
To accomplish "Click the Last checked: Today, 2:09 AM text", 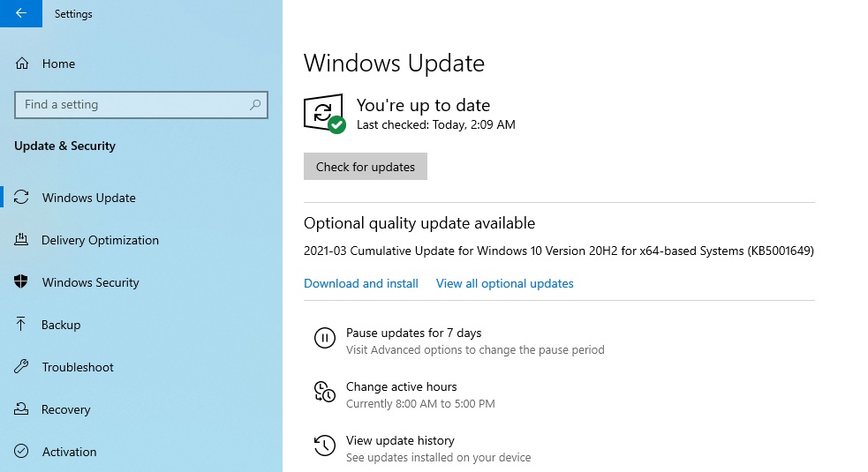I will pos(435,125).
